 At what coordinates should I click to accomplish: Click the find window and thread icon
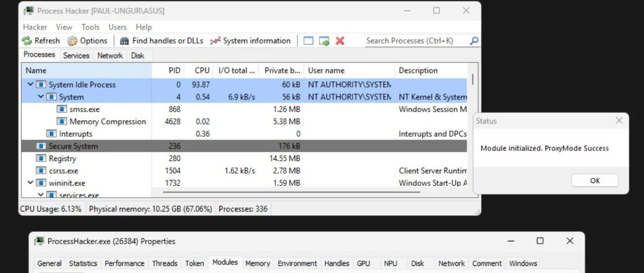pyautogui.click(x=324, y=41)
